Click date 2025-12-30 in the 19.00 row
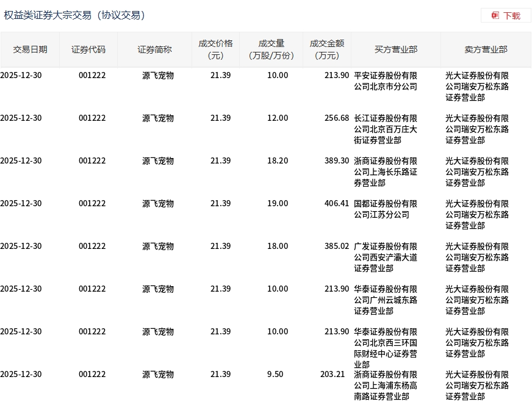Screen dimensions: 532x410 (21, 204)
